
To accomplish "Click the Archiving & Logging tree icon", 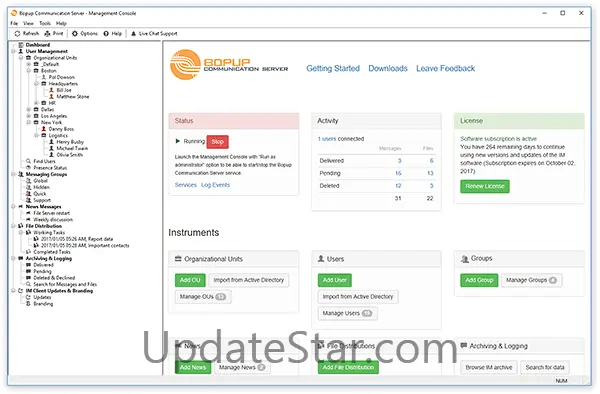I will [x=21, y=258].
